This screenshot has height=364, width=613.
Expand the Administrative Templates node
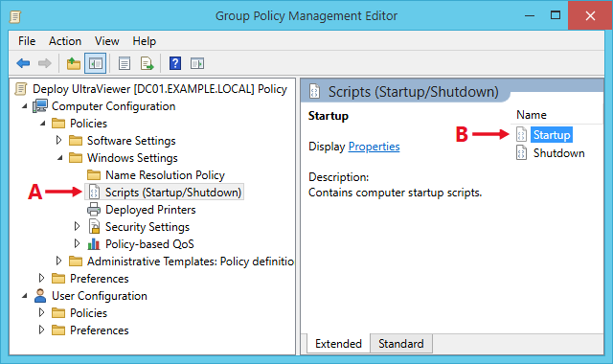click(58, 261)
